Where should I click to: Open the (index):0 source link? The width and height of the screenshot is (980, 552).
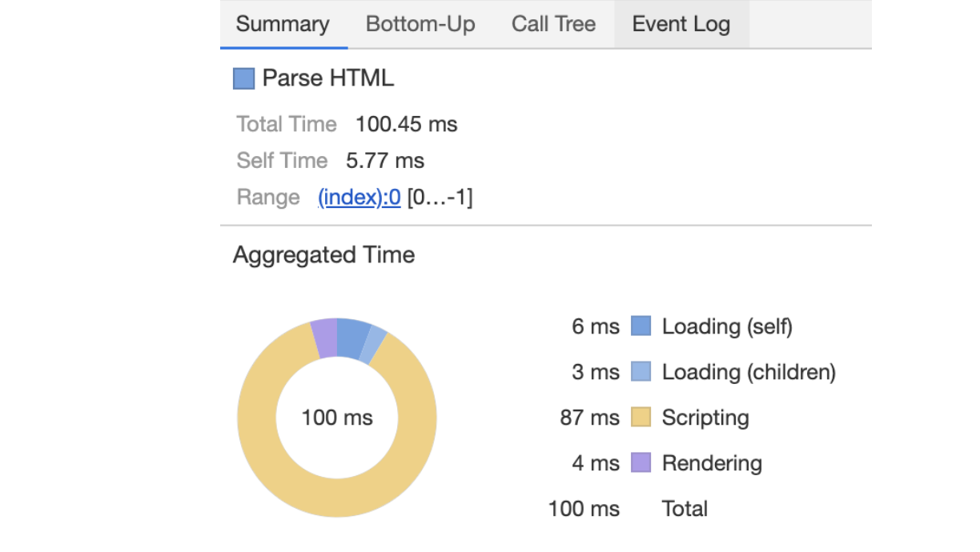tap(359, 198)
